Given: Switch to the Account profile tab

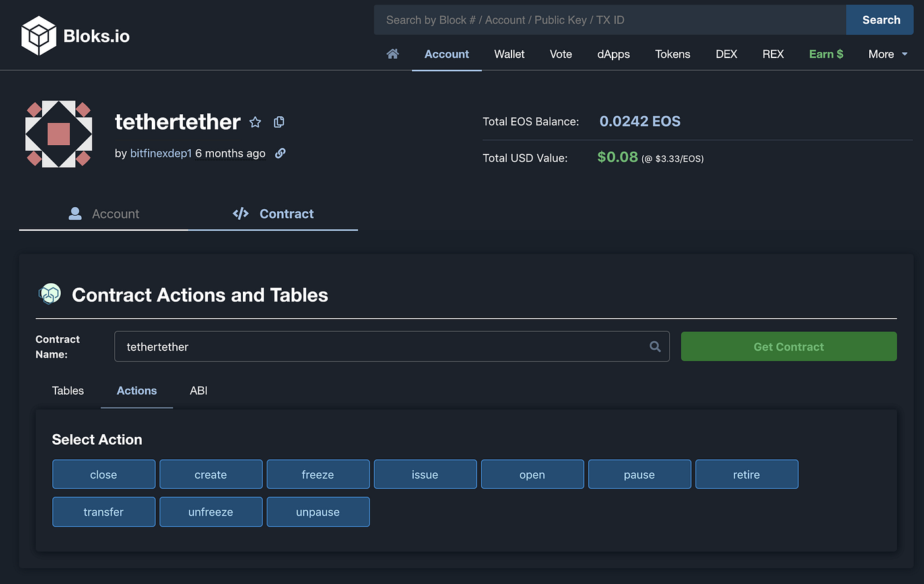Looking at the screenshot, I should 104,214.
